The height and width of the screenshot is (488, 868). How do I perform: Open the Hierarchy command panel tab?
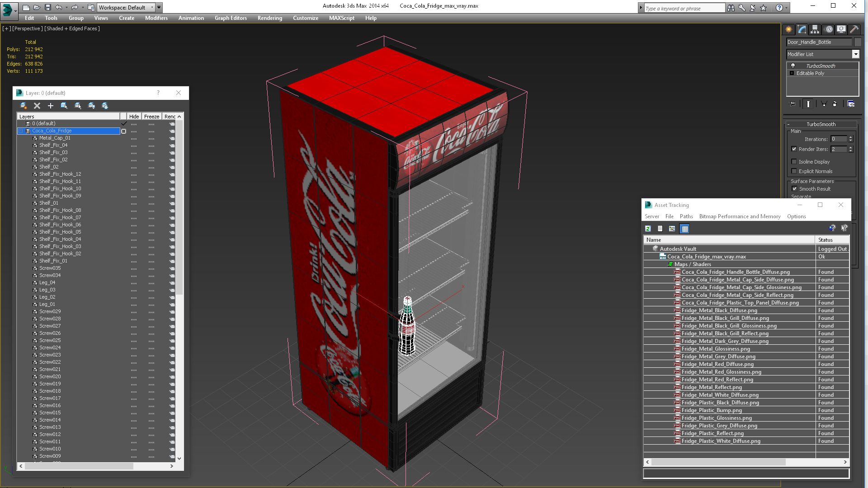point(815,29)
